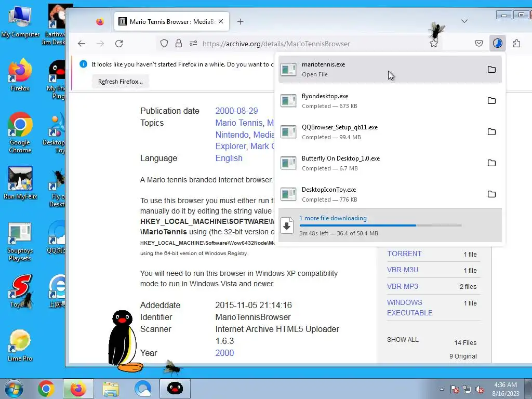Open the clock showing 4:36 AM

506,389
